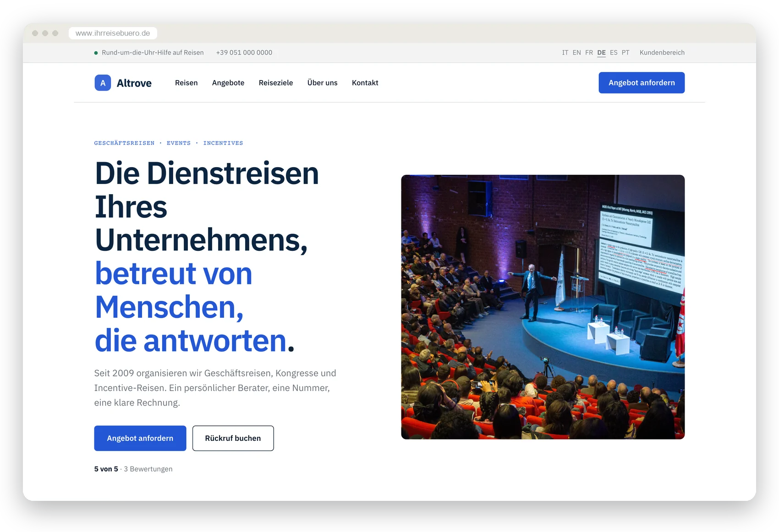
Task: Click the INCENTIVES tag label
Action: (223, 143)
